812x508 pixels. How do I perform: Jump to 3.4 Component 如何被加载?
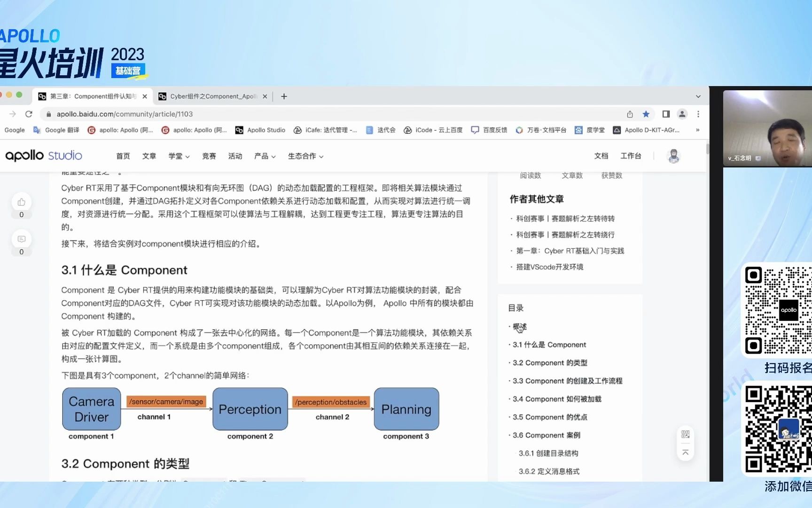click(x=557, y=399)
